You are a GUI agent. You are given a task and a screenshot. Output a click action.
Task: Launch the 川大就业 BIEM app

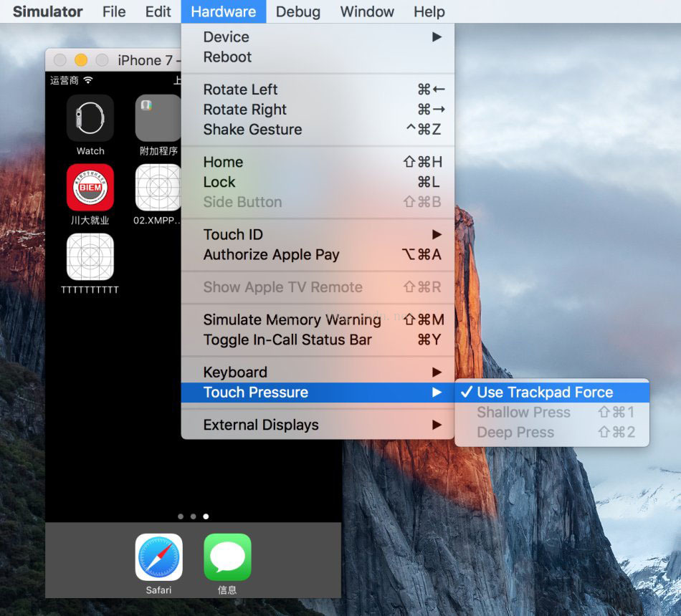click(90, 188)
